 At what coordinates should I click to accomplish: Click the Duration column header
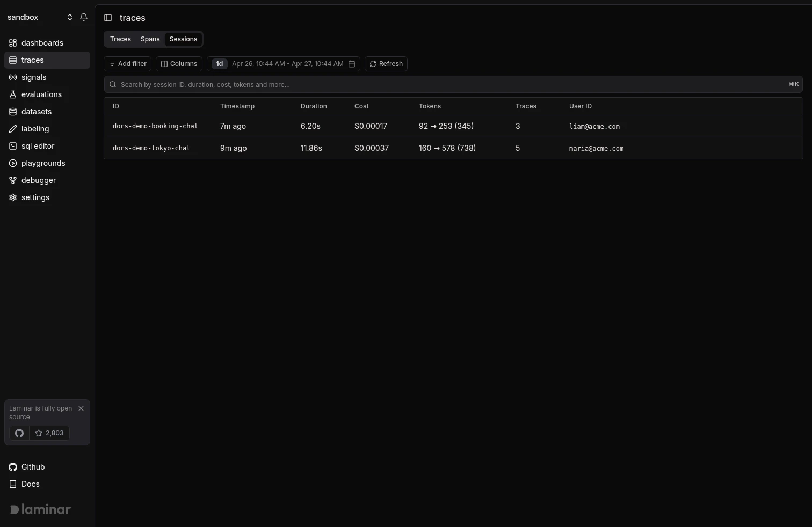[314, 106]
